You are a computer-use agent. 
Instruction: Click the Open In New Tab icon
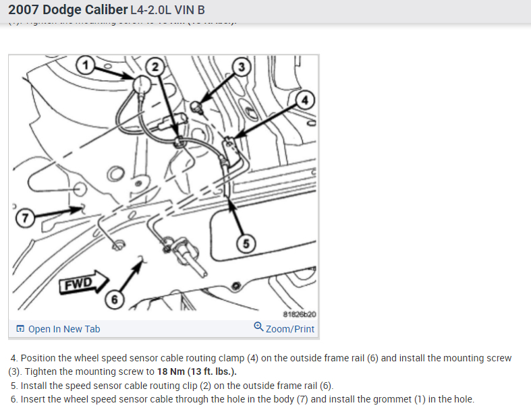pyautogui.click(x=20, y=328)
